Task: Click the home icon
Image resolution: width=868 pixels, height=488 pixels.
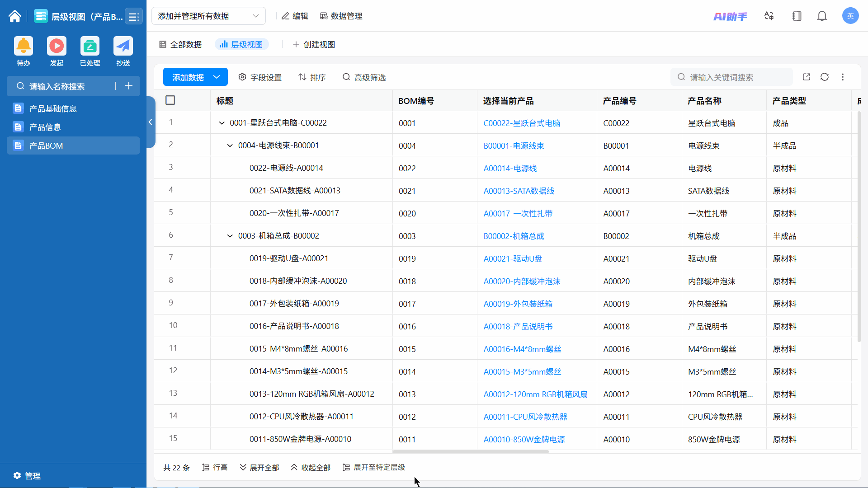Action: pyautogui.click(x=14, y=17)
